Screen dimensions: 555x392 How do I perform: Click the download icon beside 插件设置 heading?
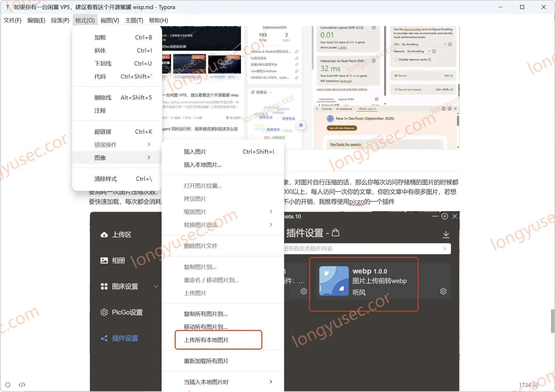pos(446,234)
